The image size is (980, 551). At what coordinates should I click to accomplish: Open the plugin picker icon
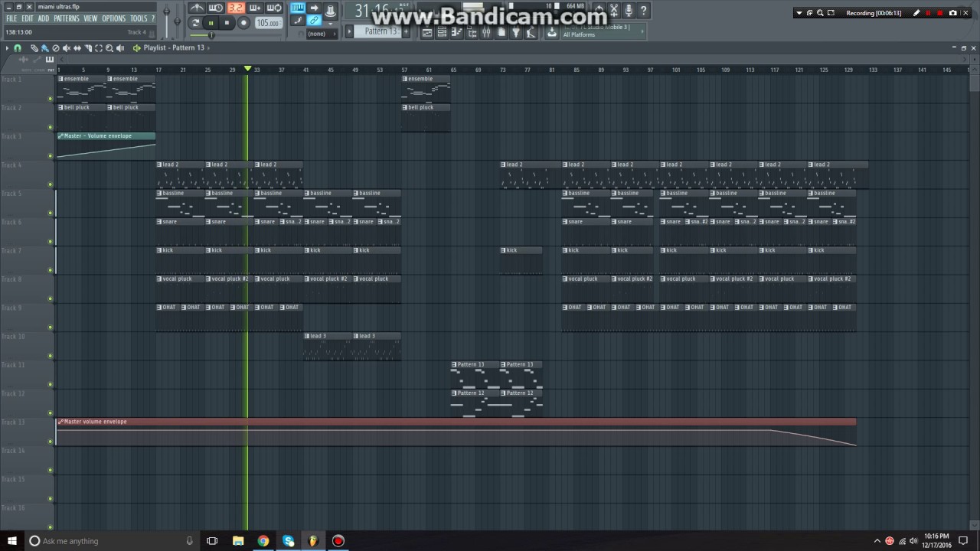516,32
